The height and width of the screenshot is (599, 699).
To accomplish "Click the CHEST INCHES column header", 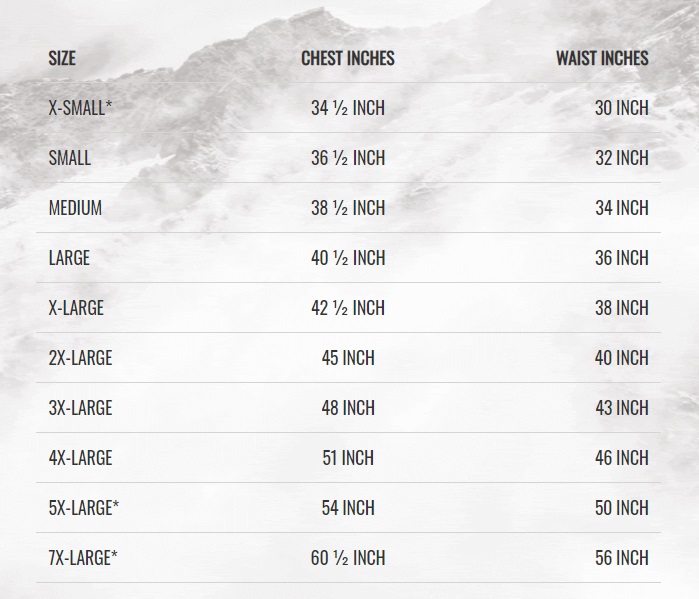I will 348,58.
